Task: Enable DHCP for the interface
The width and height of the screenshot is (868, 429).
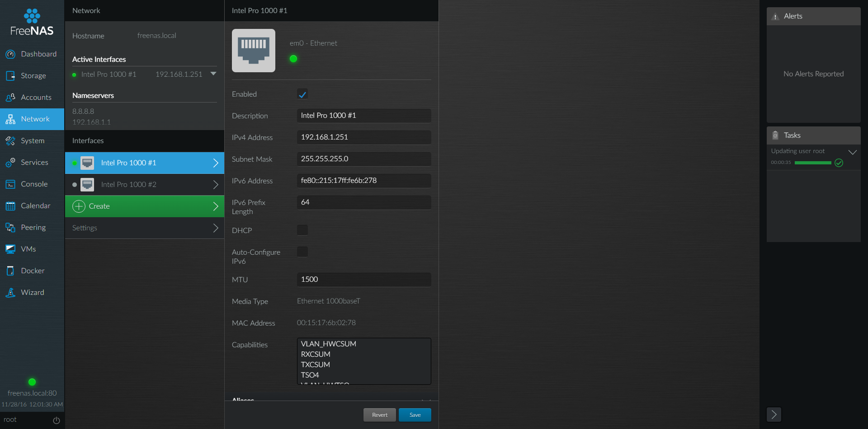Action: point(302,230)
